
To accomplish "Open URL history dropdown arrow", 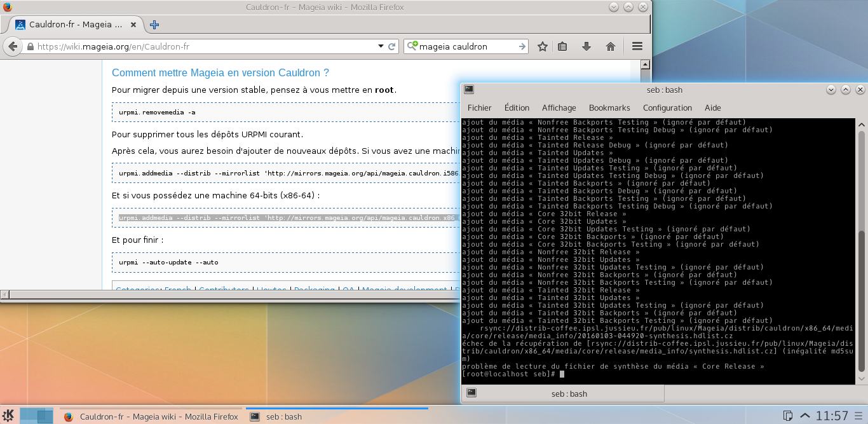I will (380, 46).
